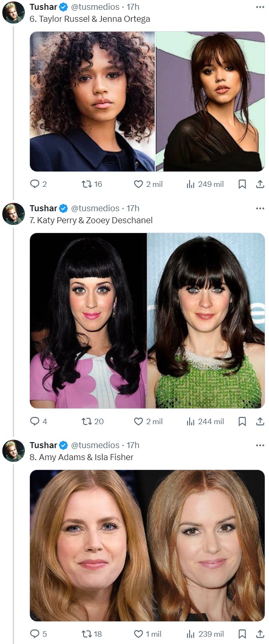Screen dimensions: 269x644
Task: Like the Katy Perry & Zooey Deschanel tweet
Action: (x=138, y=421)
